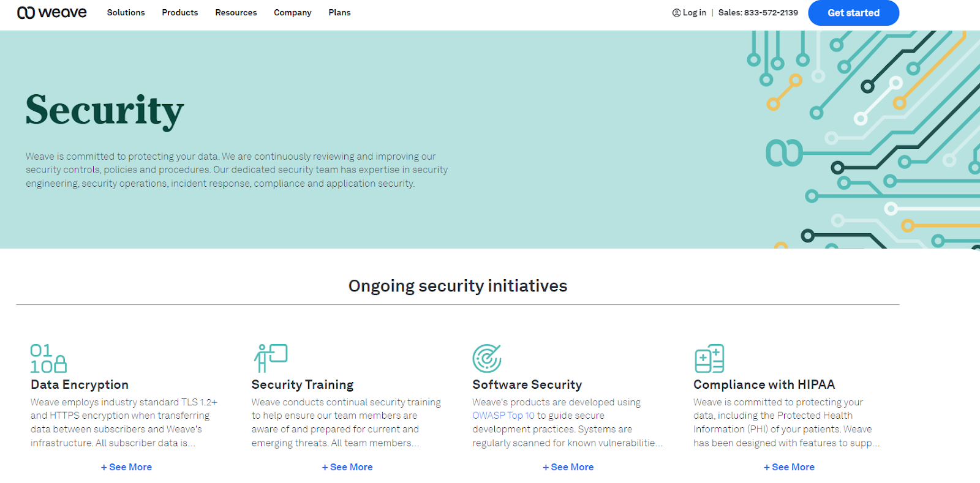Open the Company menu

pos(292,12)
